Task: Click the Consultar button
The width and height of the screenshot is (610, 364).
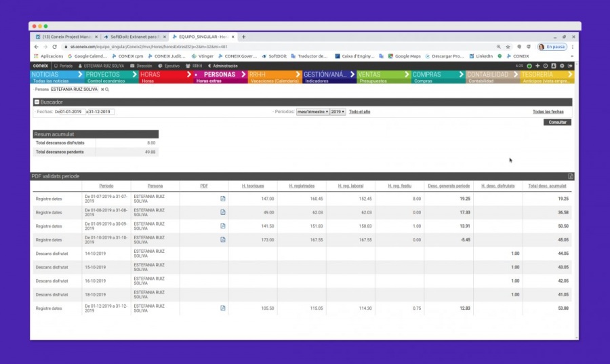Action: click(557, 122)
